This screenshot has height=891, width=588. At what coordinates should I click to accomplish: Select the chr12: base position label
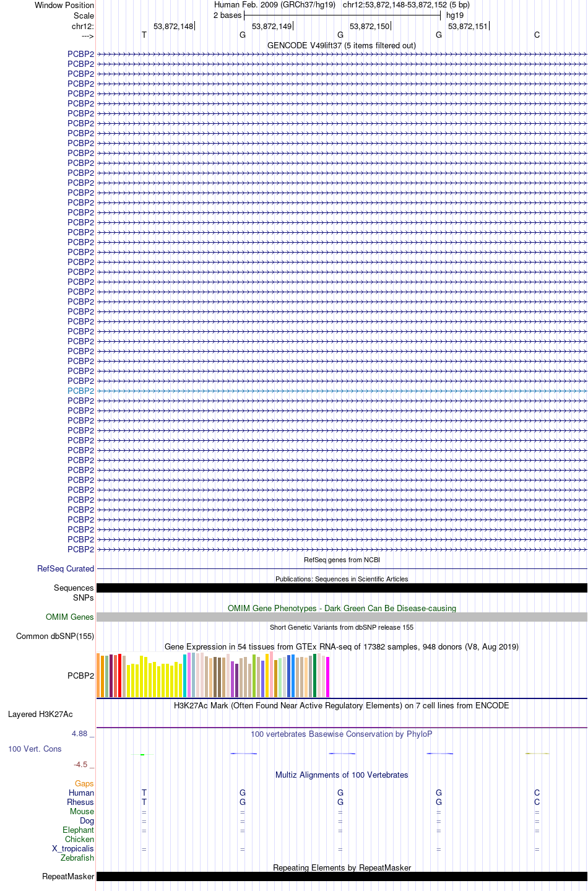coord(83,26)
